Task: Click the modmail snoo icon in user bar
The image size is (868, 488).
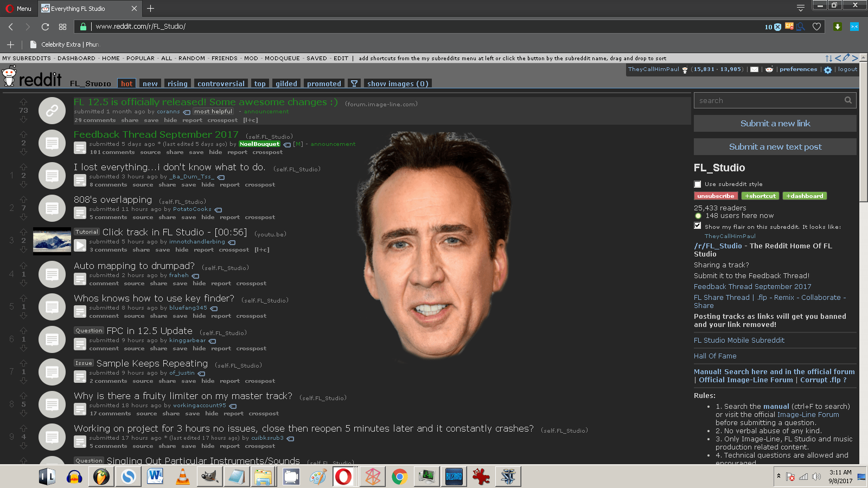Action: click(769, 69)
